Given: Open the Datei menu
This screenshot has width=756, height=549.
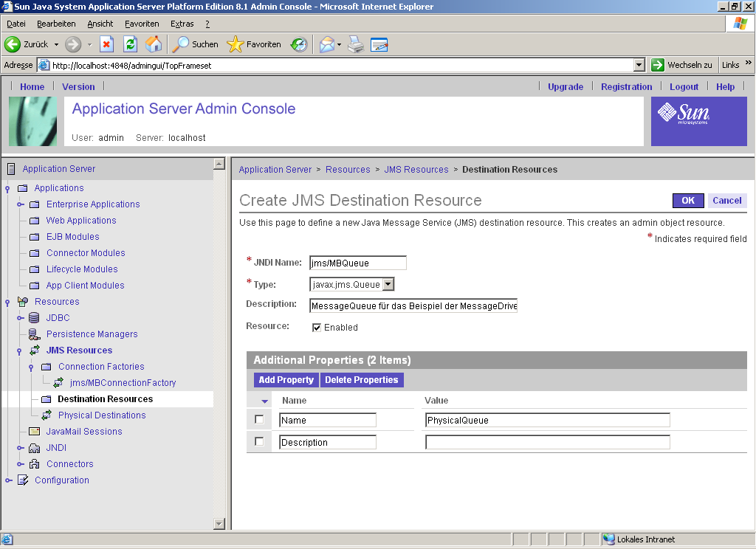Looking at the screenshot, I should pyautogui.click(x=16, y=24).
